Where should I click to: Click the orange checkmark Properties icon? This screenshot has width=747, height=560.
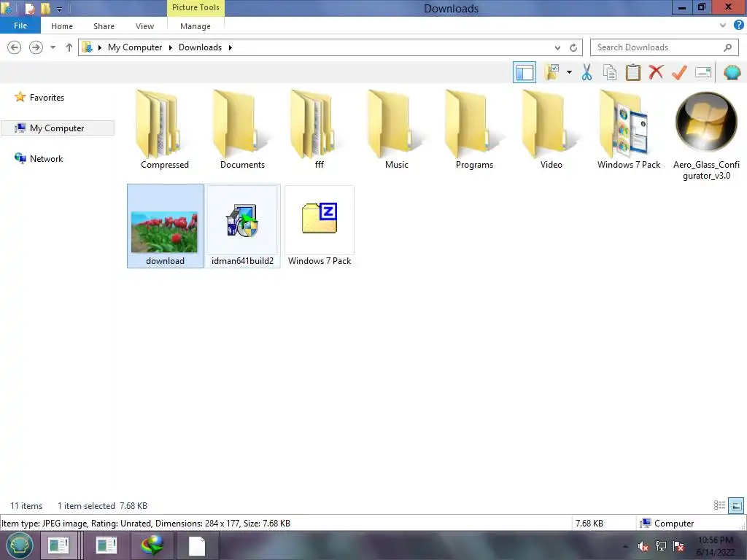[x=679, y=72]
